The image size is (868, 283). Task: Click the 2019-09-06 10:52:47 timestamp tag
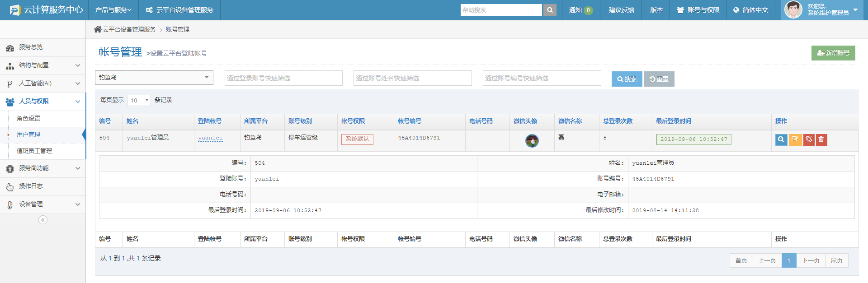(693, 139)
